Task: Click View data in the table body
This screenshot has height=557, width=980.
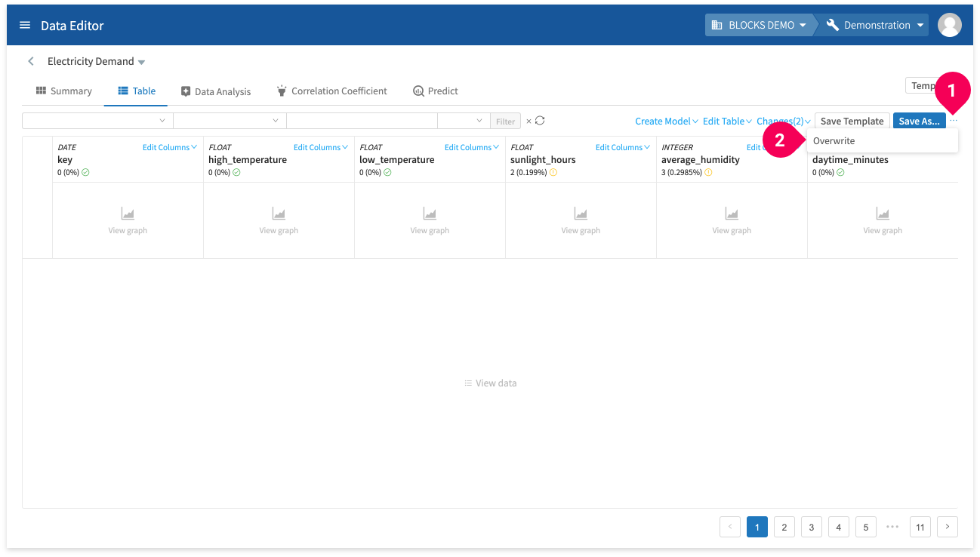Action: pos(491,383)
